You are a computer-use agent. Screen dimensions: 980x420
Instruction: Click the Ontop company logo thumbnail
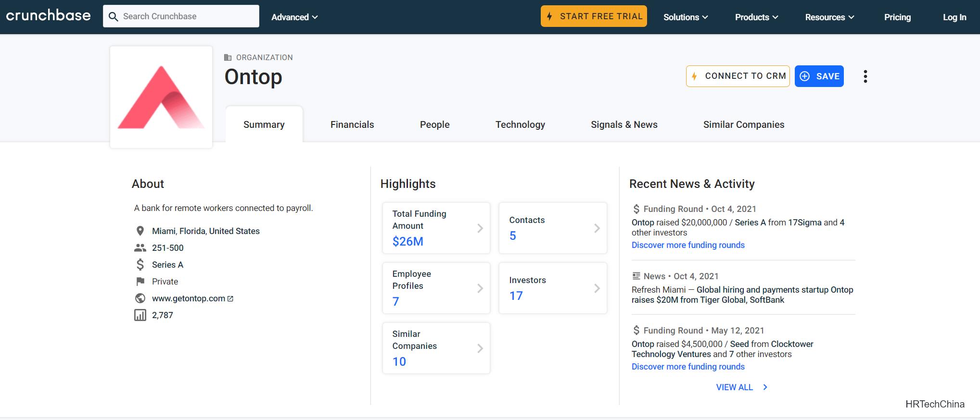click(161, 97)
